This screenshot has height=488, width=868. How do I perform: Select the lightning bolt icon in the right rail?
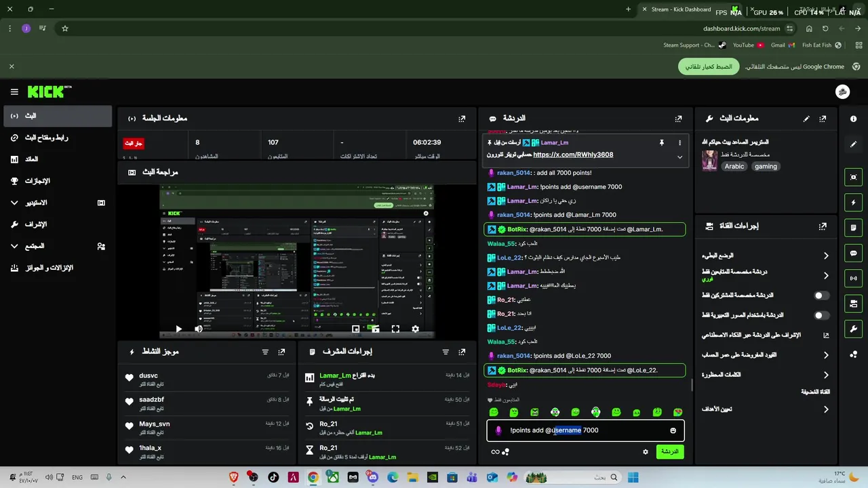tap(853, 203)
